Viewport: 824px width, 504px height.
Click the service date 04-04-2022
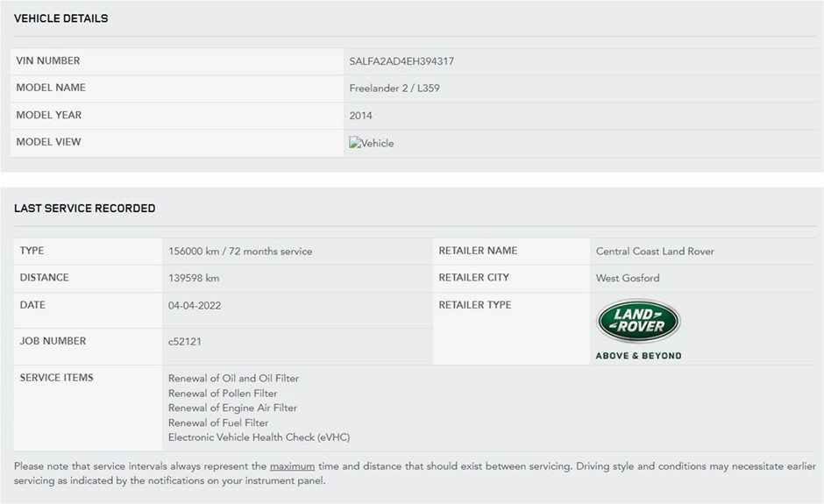(194, 305)
